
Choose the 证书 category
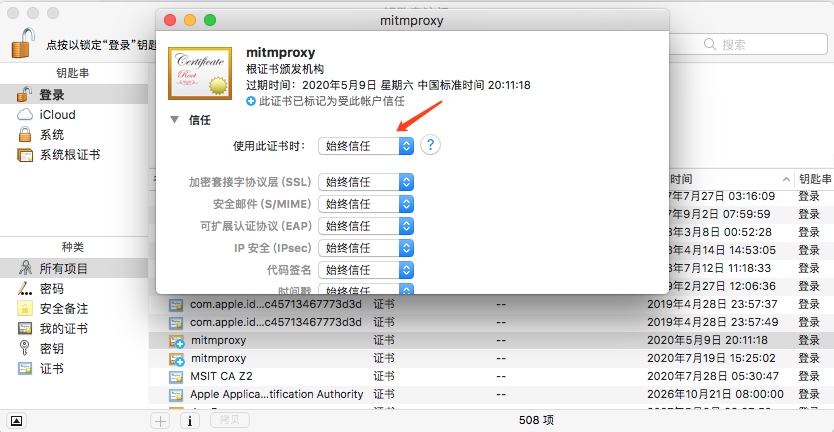(x=74, y=368)
